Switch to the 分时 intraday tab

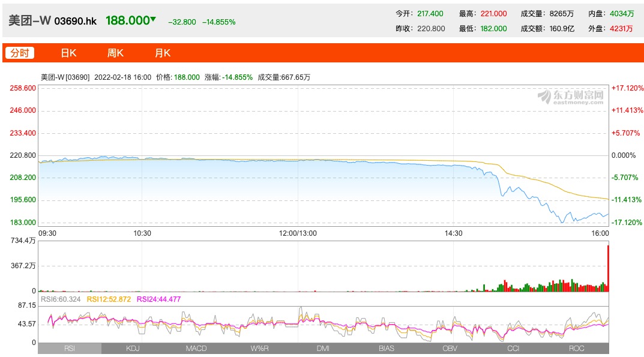tap(20, 53)
